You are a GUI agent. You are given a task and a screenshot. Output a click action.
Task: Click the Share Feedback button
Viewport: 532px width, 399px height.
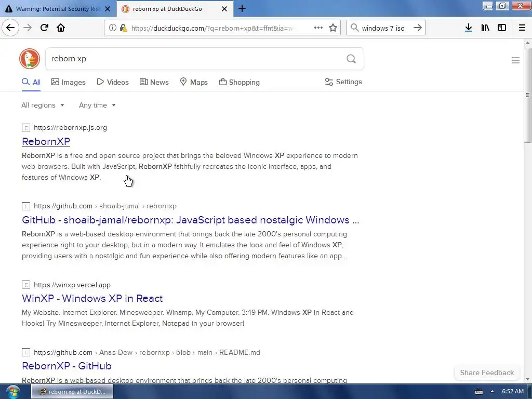pos(487,373)
